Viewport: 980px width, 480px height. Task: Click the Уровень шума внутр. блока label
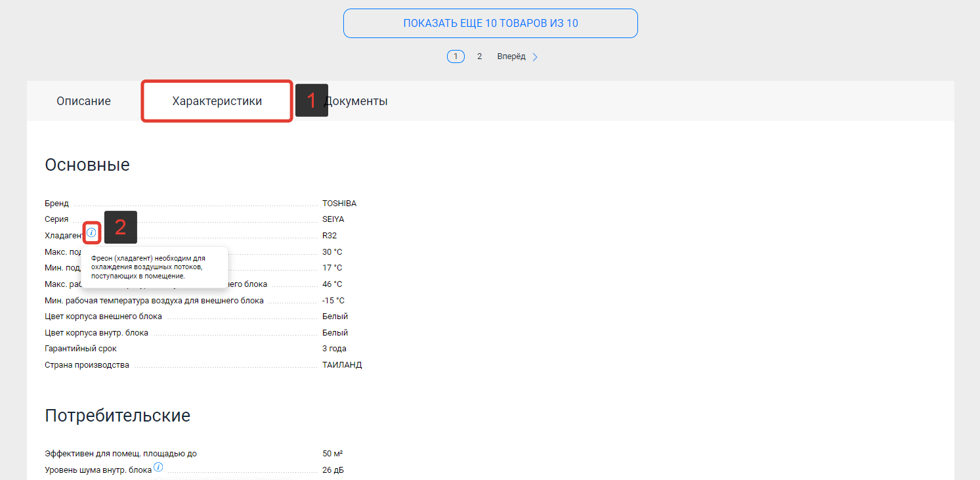98,470
